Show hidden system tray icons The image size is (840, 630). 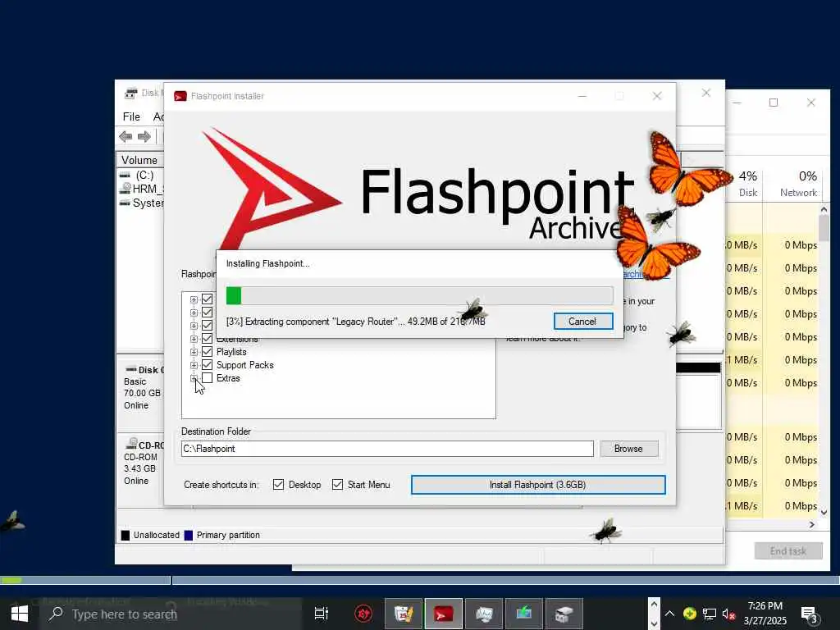point(669,614)
